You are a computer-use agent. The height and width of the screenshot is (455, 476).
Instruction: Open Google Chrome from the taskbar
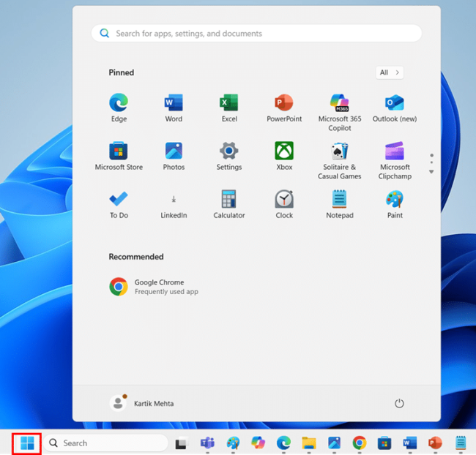[360, 443]
